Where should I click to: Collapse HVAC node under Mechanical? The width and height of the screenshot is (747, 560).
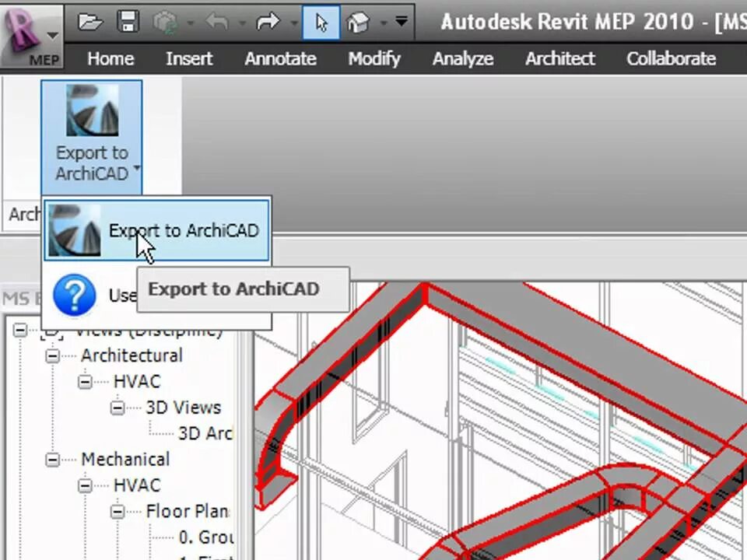pos(85,485)
